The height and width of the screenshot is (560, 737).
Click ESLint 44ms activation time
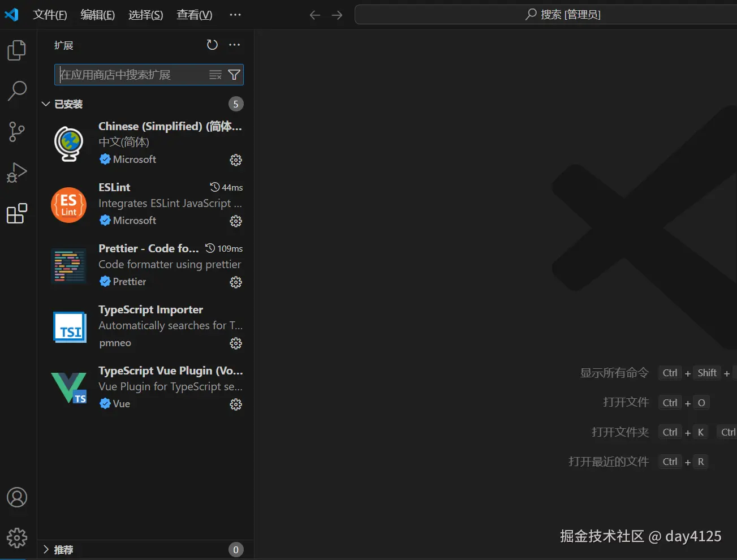pos(226,187)
